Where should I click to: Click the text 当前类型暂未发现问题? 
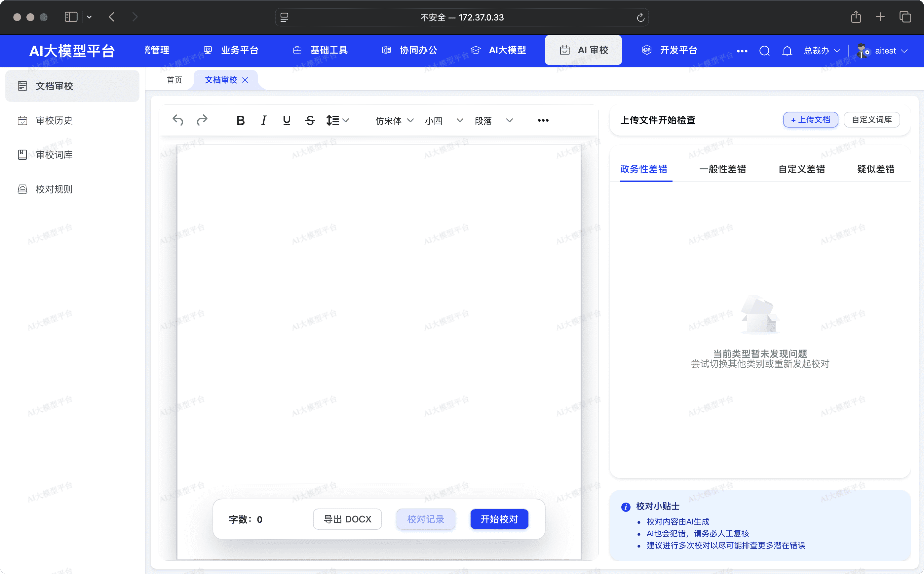coord(760,353)
